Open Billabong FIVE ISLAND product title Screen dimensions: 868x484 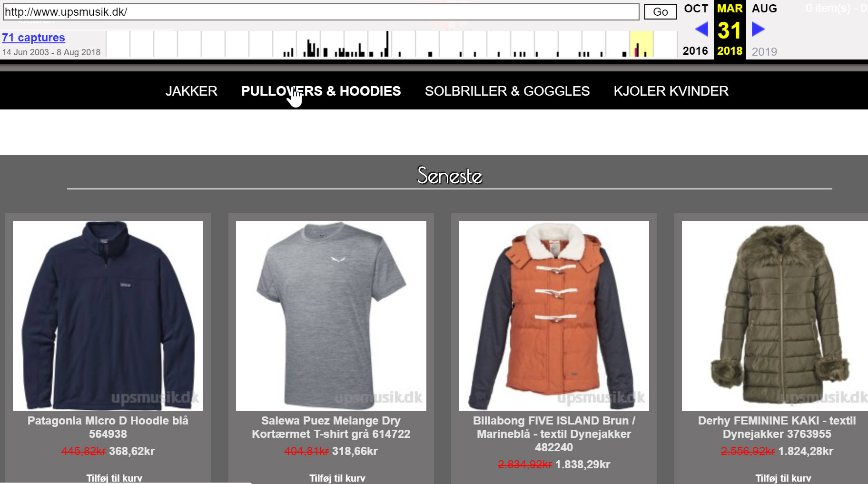[x=554, y=434]
